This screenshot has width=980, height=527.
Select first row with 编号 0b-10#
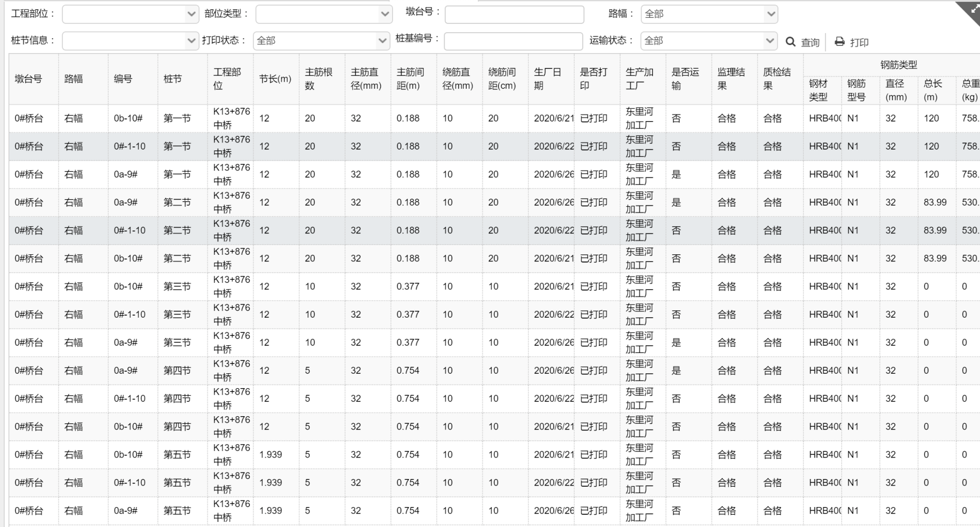(128, 118)
